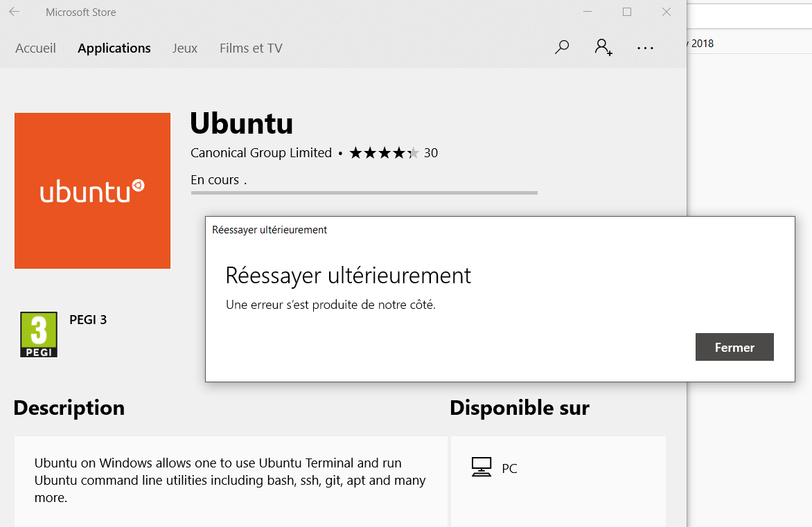The height and width of the screenshot is (527, 812).
Task: Open the Films et TV tab
Action: tap(251, 48)
